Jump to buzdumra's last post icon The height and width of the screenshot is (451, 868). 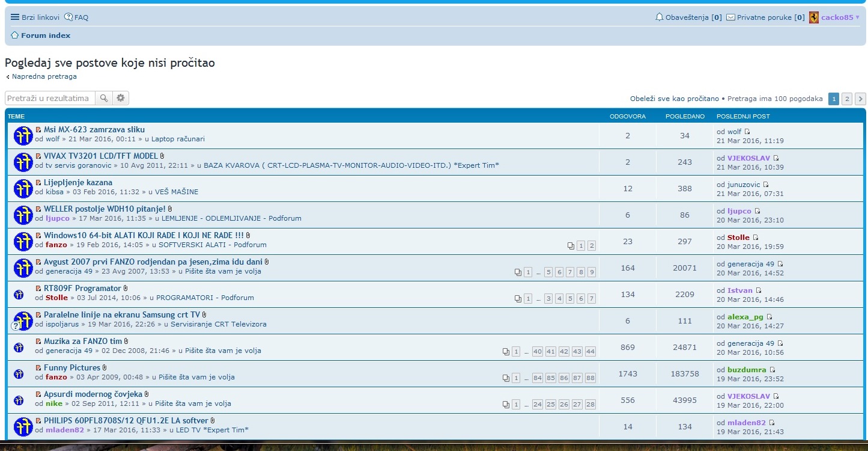(x=772, y=370)
